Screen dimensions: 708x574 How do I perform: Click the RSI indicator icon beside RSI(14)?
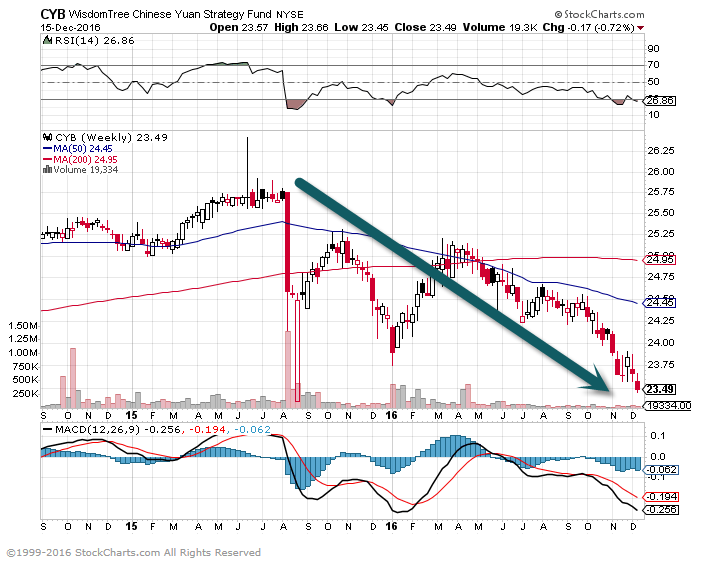[x=47, y=40]
